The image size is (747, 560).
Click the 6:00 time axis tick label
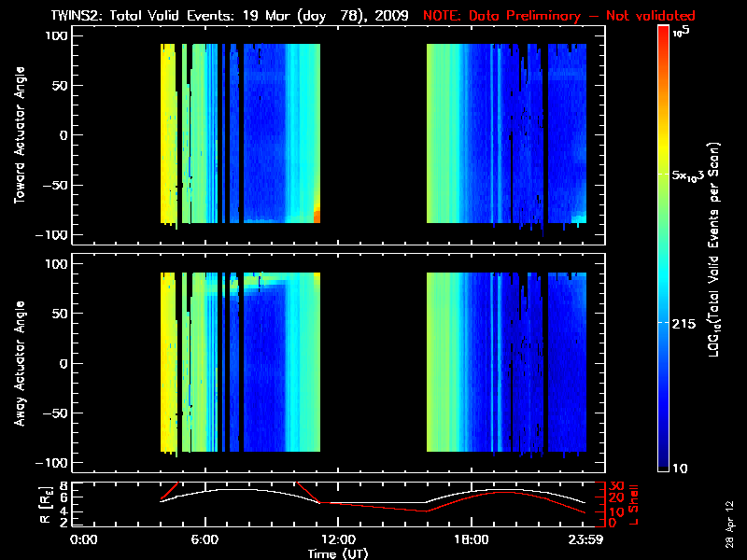pos(204,539)
